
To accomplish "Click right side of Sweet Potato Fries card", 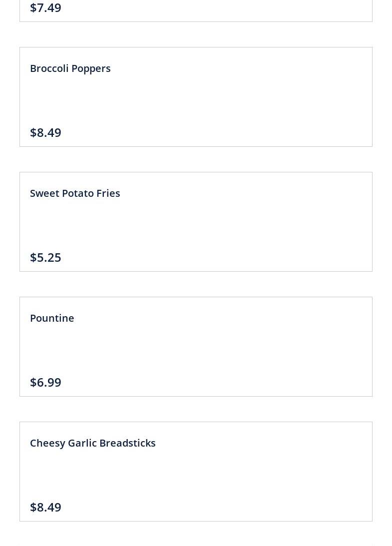I will (340, 222).
